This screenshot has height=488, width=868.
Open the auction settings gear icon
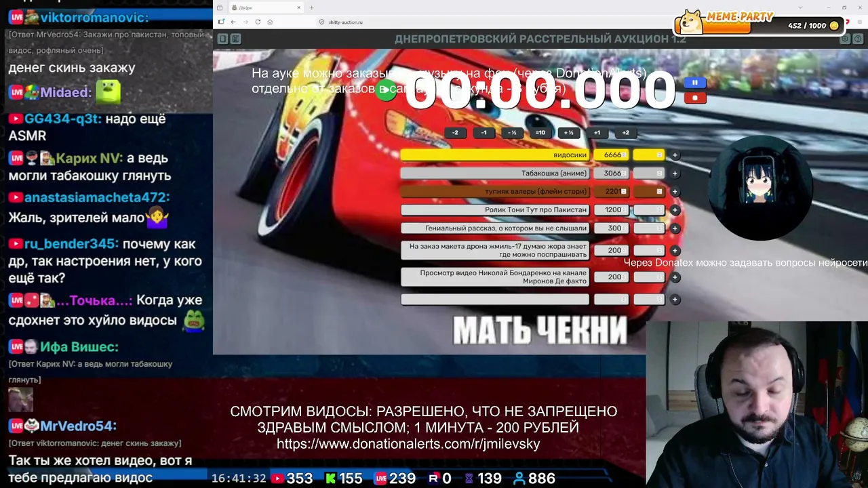tap(845, 39)
